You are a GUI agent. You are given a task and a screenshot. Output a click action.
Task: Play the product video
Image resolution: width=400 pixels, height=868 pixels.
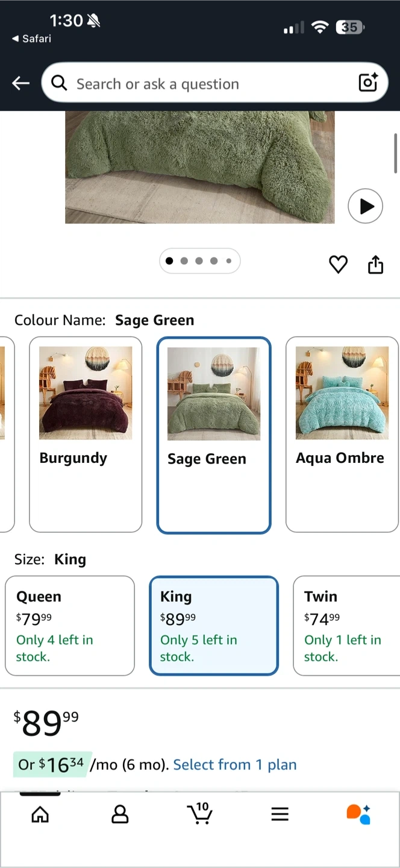click(365, 206)
